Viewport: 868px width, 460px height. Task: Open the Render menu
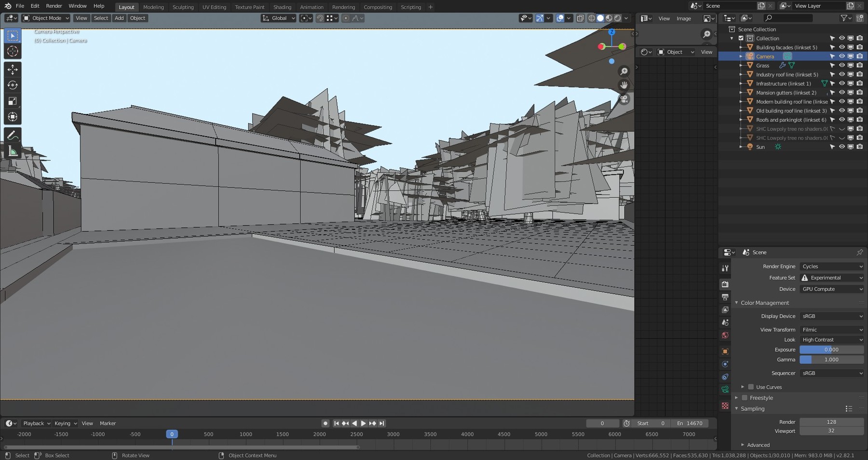pos(54,6)
